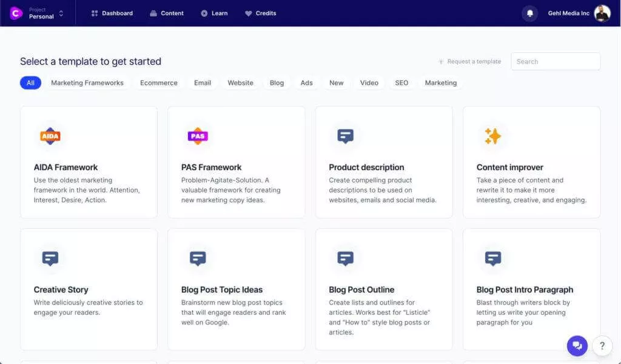This screenshot has width=621, height=364.
Task: Click the purple app logo icon
Action: [x=16, y=13]
